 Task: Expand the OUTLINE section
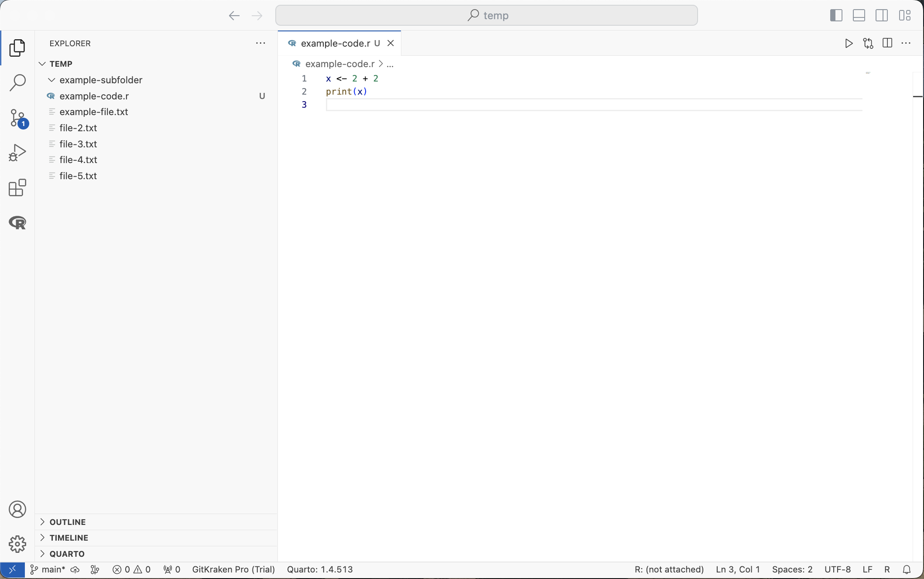pos(67,522)
